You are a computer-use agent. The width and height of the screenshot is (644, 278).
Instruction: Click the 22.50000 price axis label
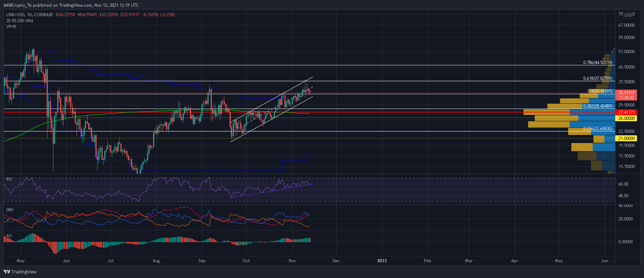click(626, 131)
